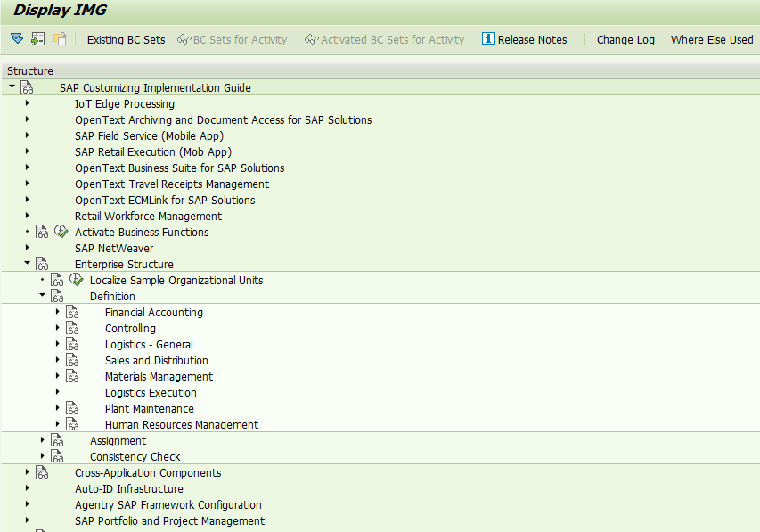This screenshot has width=760, height=532.
Task: Click Activated BC Sets for Activity
Action: 384,40
